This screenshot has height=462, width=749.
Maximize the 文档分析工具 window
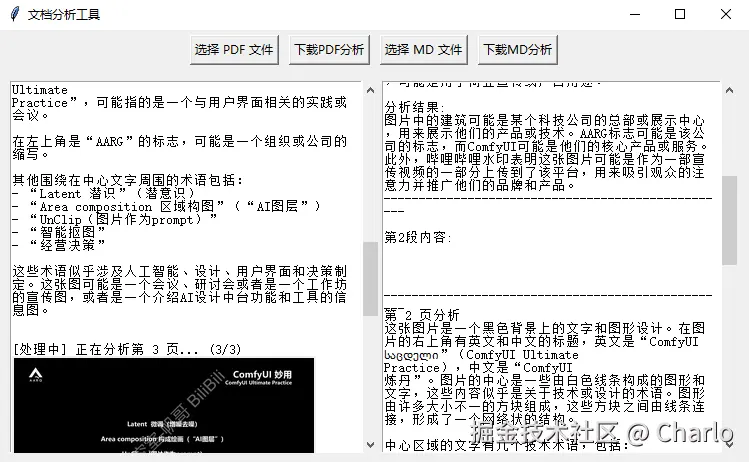click(680, 14)
